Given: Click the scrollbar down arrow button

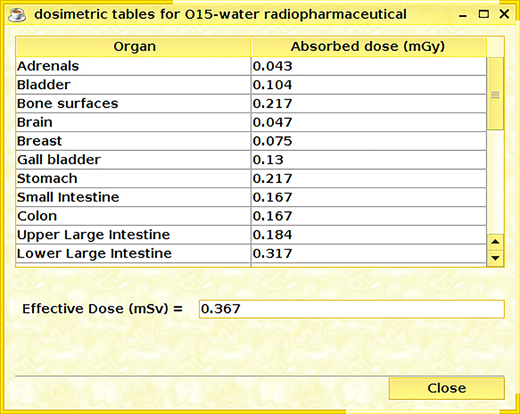Looking at the screenshot, I should pyautogui.click(x=495, y=258).
